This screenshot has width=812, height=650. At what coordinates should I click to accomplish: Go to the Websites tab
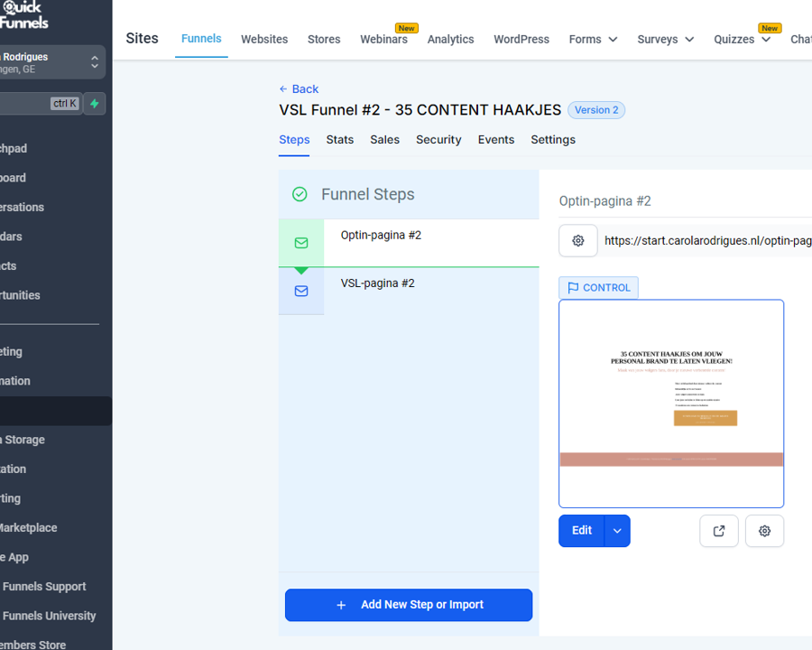(264, 39)
